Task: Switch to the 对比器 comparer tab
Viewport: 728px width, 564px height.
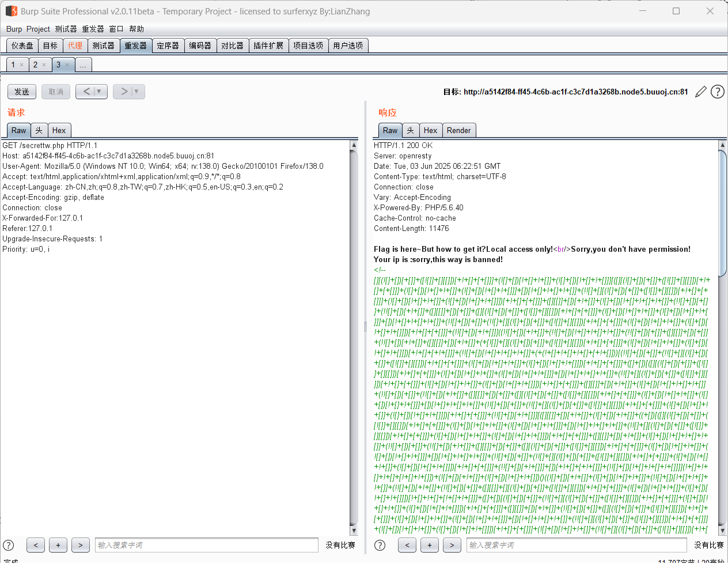Action: [x=233, y=46]
